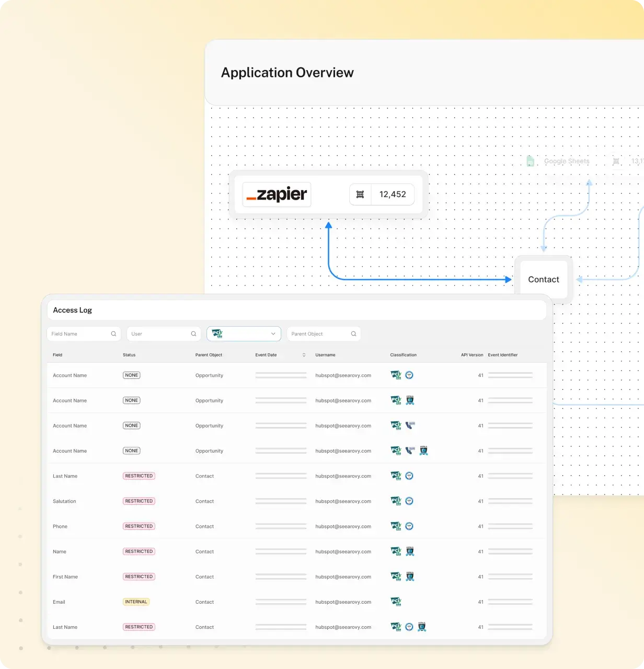
Task: Click hubspot@seearovy.com in the Email row
Action: point(343,602)
